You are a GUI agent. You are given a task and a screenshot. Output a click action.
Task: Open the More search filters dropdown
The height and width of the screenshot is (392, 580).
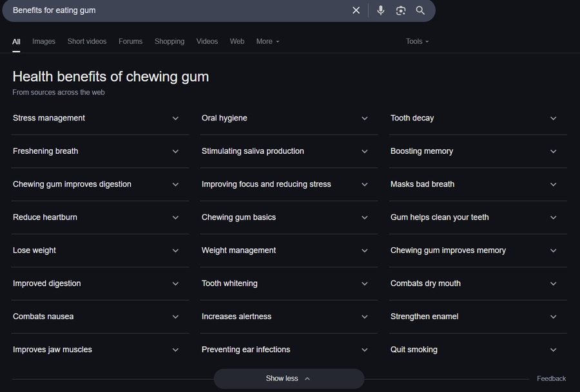[268, 41]
